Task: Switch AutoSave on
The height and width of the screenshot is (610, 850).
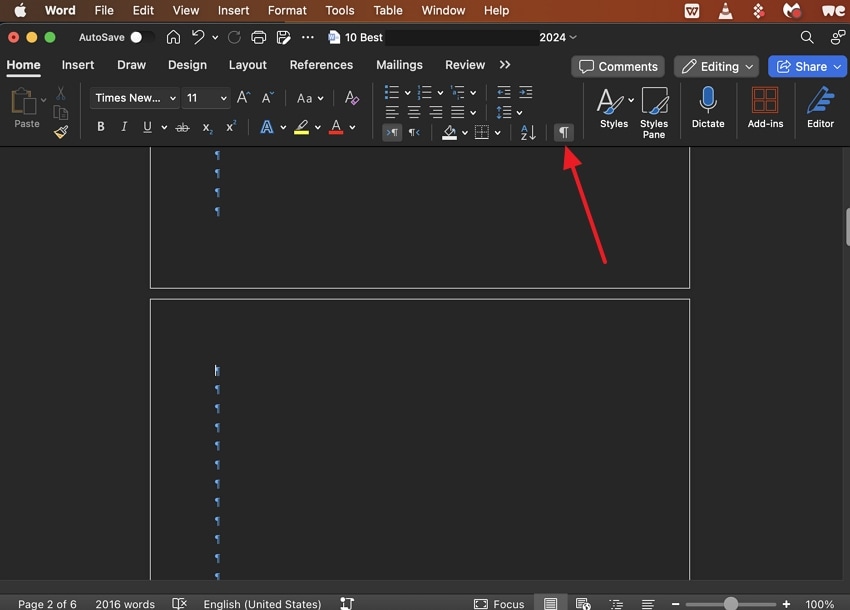Action: (142, 37)
